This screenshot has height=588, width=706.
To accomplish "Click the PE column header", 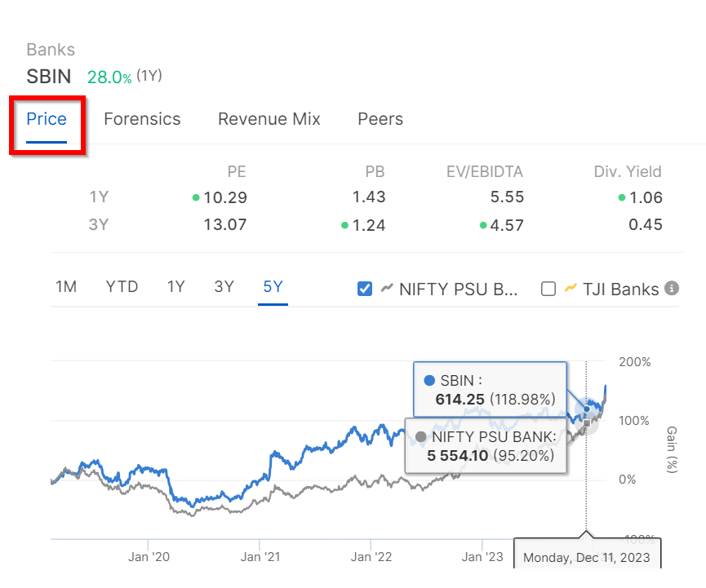I will point(237,172).
